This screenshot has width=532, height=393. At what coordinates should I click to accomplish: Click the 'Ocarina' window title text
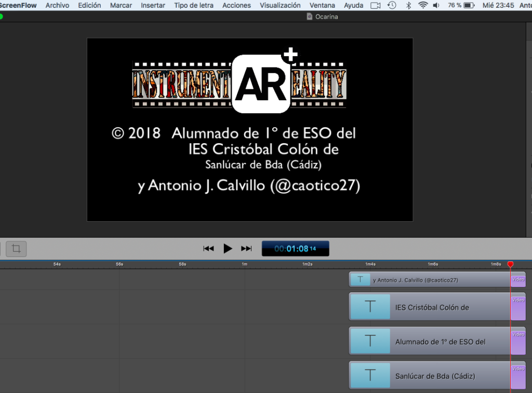[326, 17]
